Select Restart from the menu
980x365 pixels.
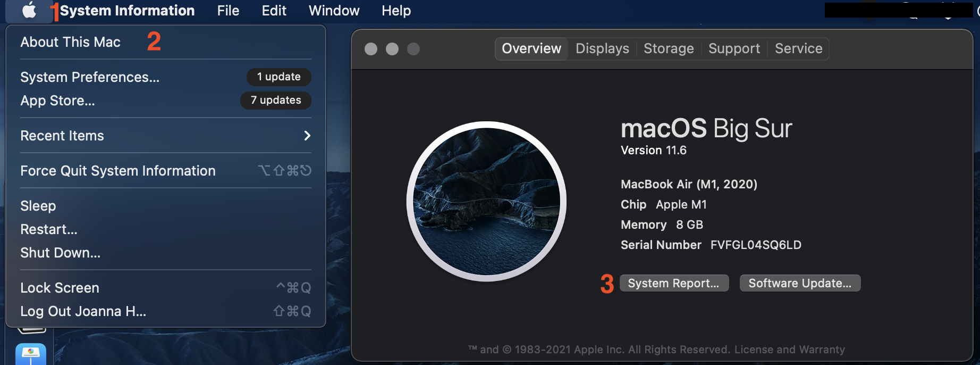point(49,229)
